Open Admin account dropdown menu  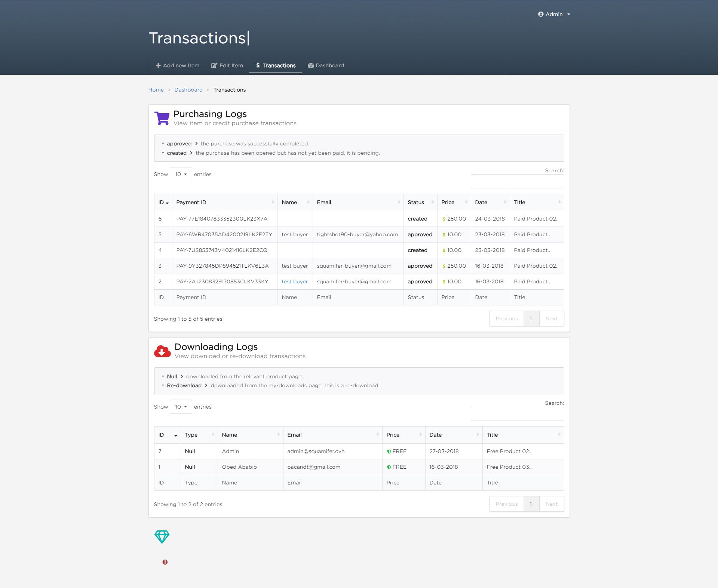click(555, 14)
